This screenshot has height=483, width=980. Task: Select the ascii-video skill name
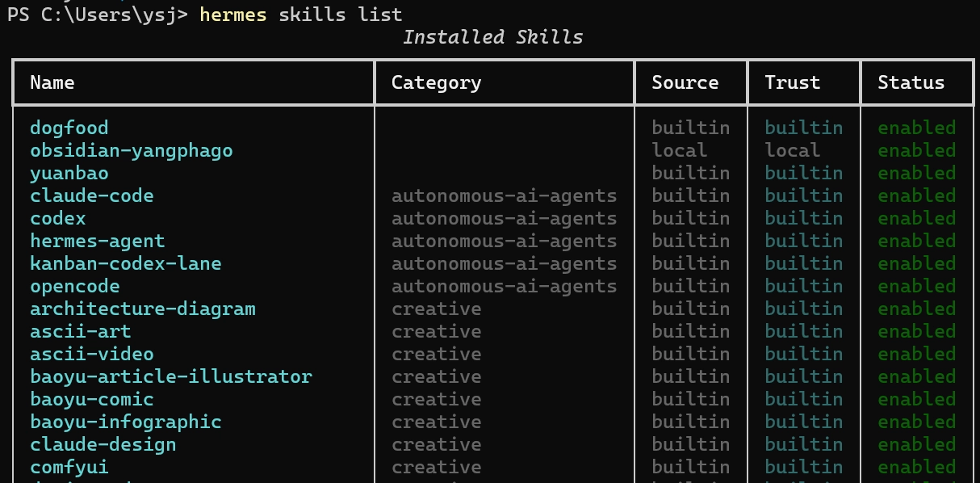tap(92, 355)
